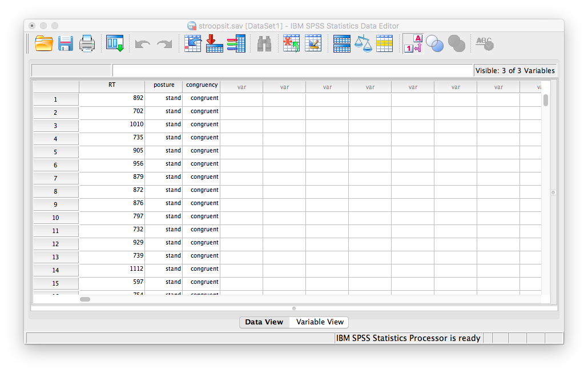The image size is (588, 373).
Task: Print the dataset with printer icon
Action: (x=87, y=43)
